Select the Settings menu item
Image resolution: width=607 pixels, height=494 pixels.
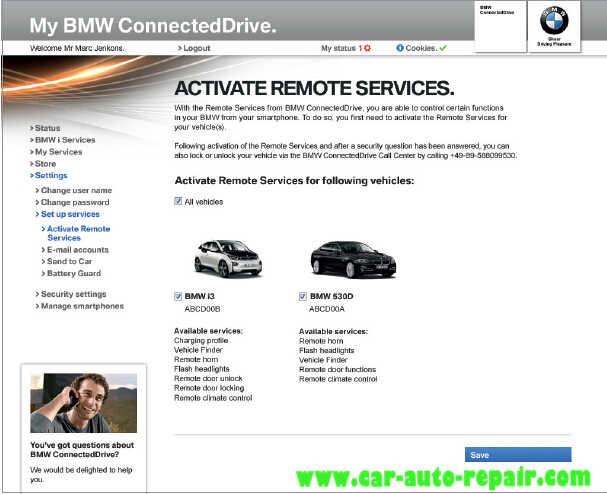click(x=49, y=175)
